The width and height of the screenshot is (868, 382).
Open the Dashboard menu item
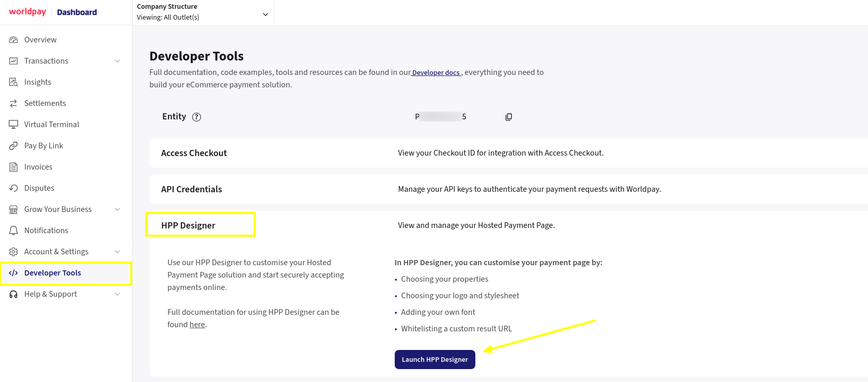click(76, 11)
